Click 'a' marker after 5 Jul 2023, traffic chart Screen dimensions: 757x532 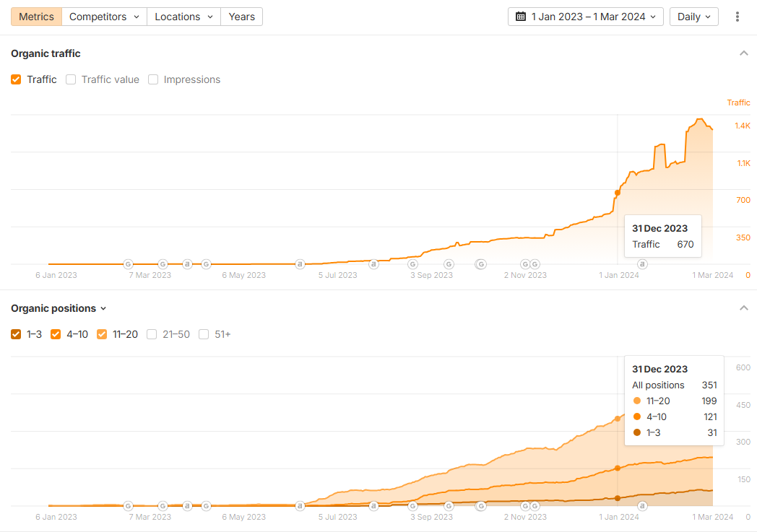tap(373, 263)
